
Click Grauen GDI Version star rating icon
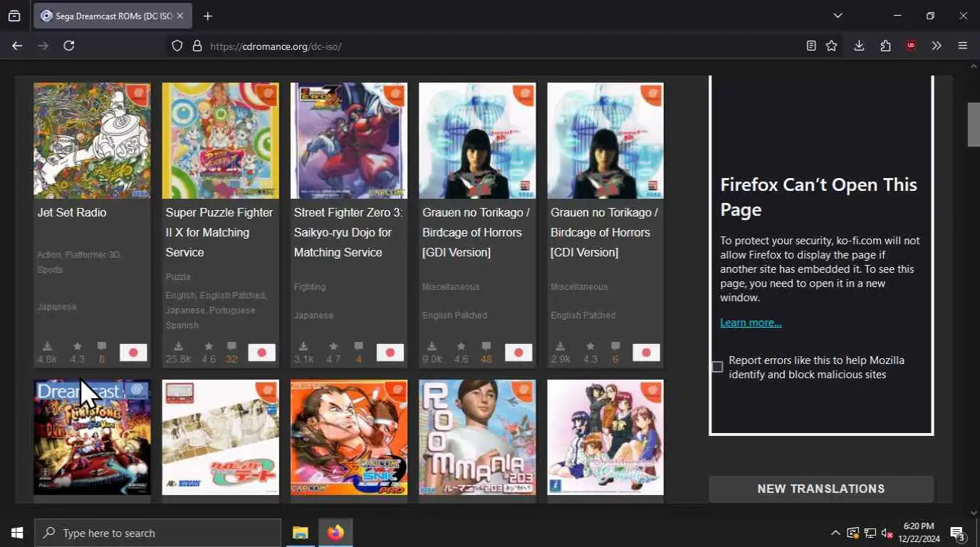pos(462,346)
